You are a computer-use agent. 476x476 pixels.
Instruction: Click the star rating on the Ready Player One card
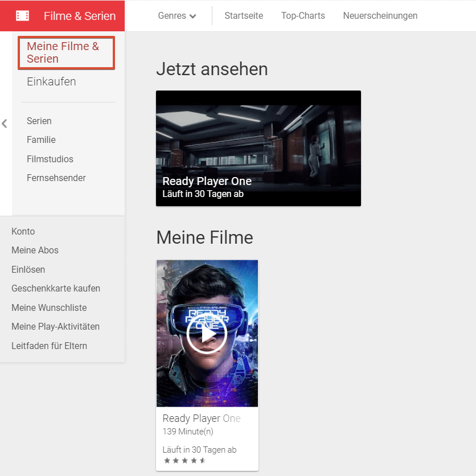(x=185, y=461)
